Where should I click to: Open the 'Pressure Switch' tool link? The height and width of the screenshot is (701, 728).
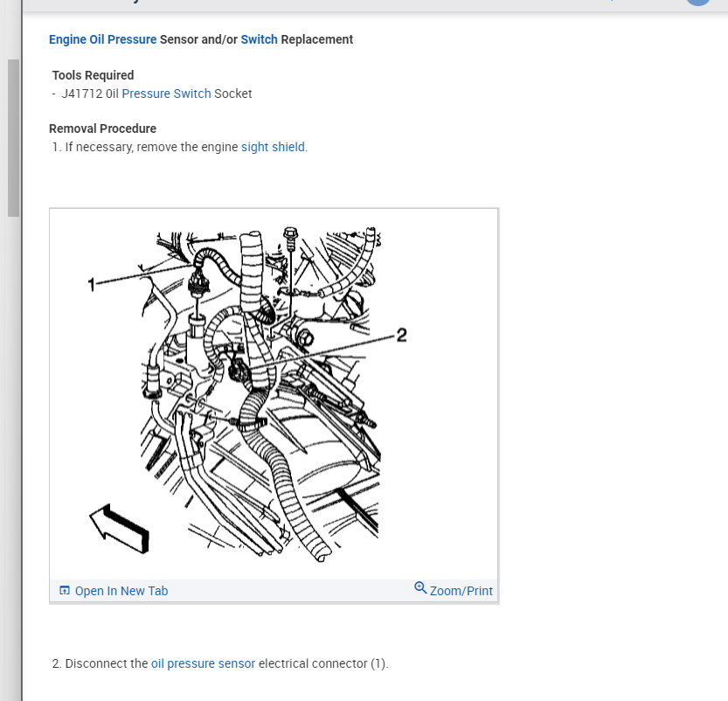pos(166,94)
